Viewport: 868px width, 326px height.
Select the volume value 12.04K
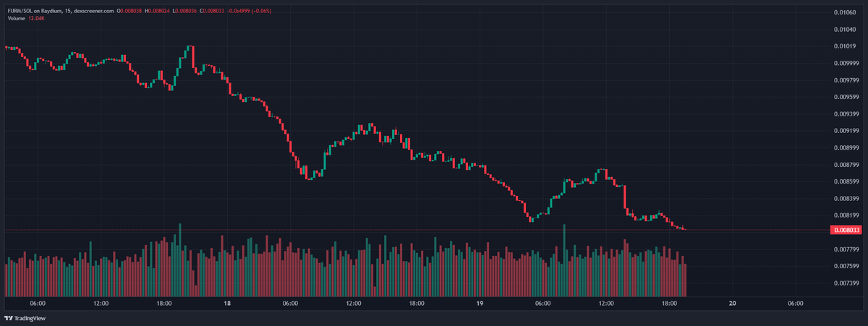38,18
